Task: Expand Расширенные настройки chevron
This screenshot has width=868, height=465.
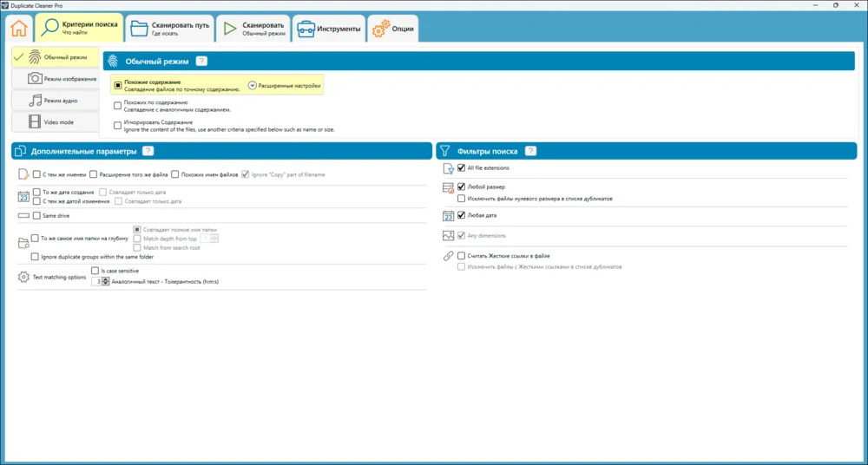Action: (x=253, y=86)
